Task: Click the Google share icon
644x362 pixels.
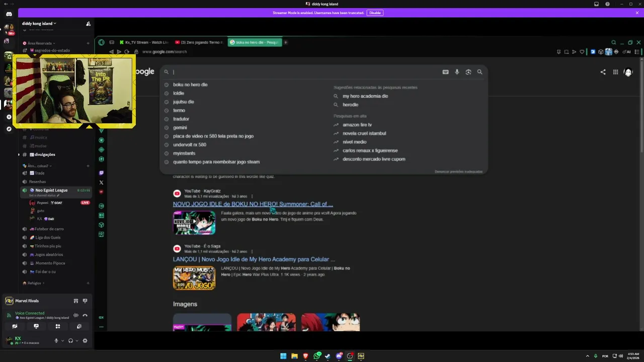Action: [x=603, y=72]
